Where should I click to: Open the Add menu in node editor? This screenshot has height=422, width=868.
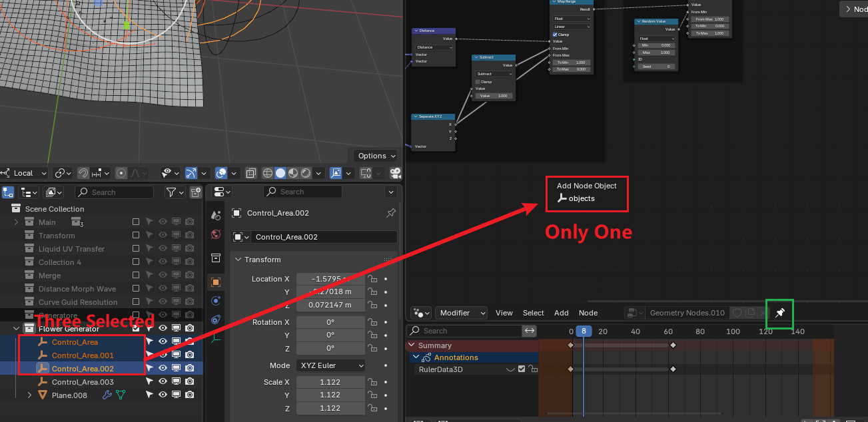tap(562, 313)
